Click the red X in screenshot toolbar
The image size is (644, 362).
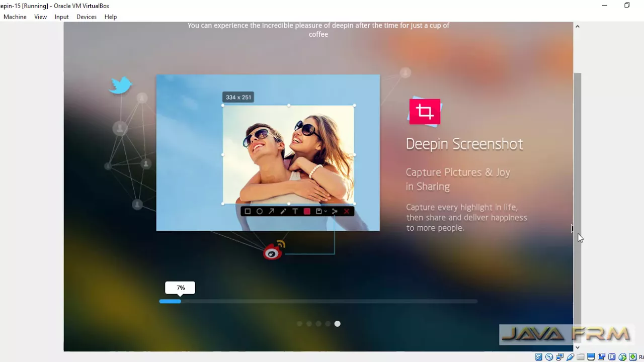pyautogui.click(x=347, y=212)
